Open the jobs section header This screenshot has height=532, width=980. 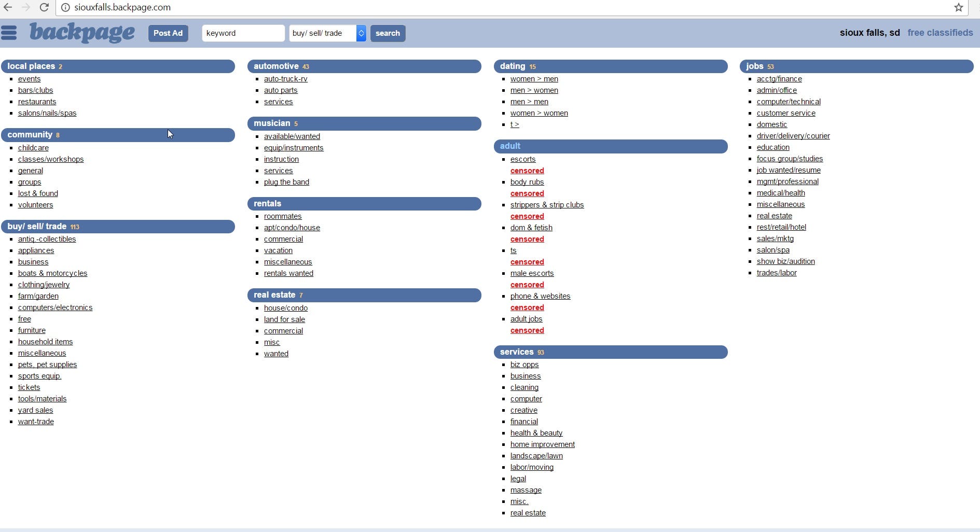857,66
